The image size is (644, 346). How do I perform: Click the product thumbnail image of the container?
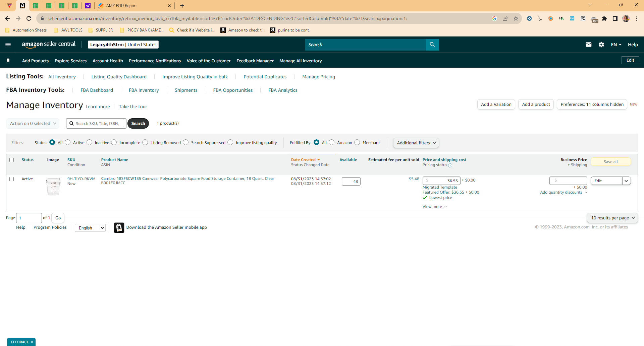pyautogui.click(x=53, y=186)
